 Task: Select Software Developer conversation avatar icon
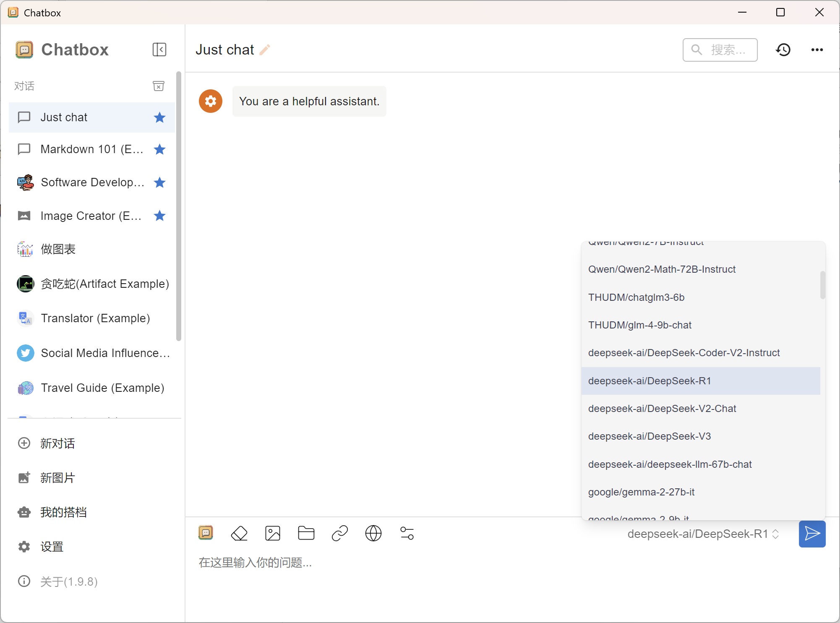coord(25,182)
